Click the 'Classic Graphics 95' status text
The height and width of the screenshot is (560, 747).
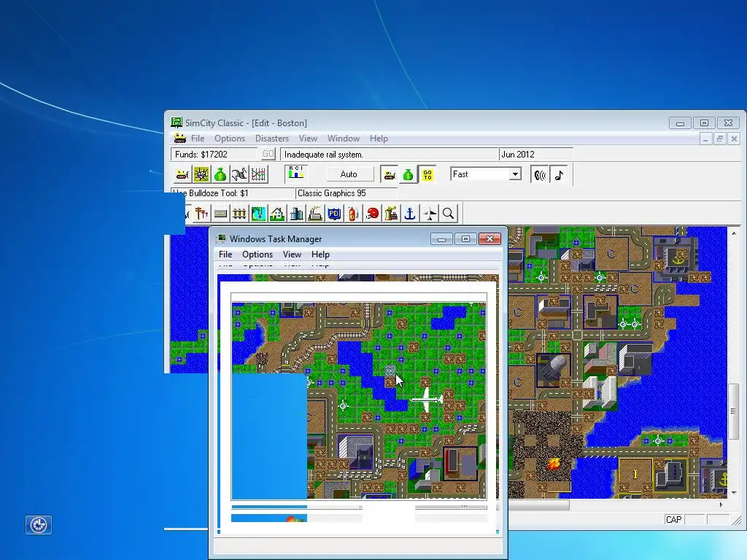pyautogui.click(x=332, y=192)
